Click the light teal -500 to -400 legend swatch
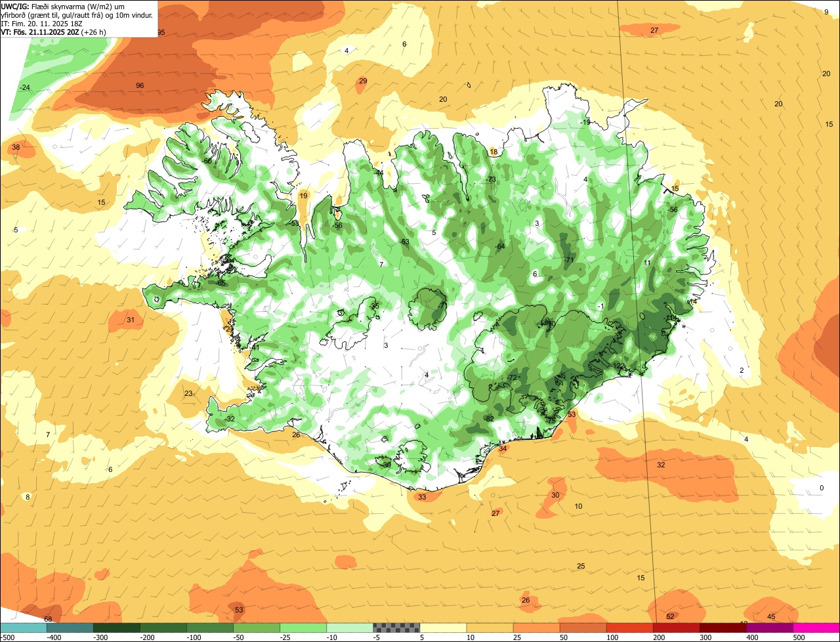The width and height of the screenshot is (840, 642). click(x=24, y=628)
